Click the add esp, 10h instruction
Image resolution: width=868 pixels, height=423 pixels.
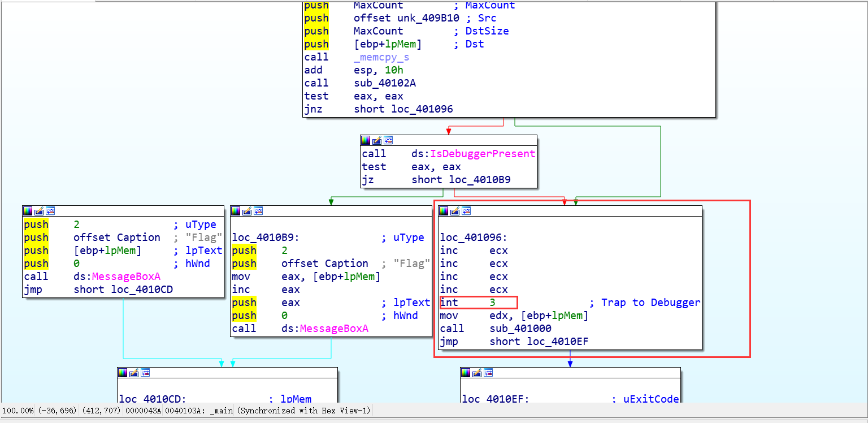coord(354,70)
